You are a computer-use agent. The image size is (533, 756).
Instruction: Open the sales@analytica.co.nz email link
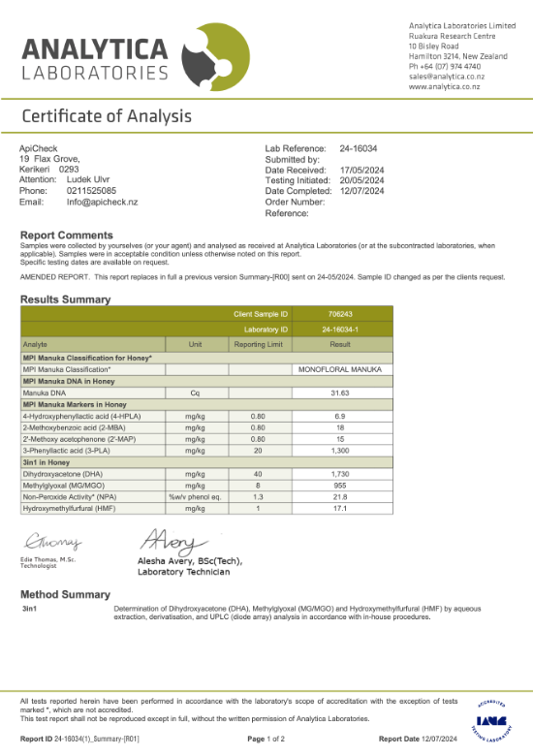pyautogui.click(x=447, y=77)
